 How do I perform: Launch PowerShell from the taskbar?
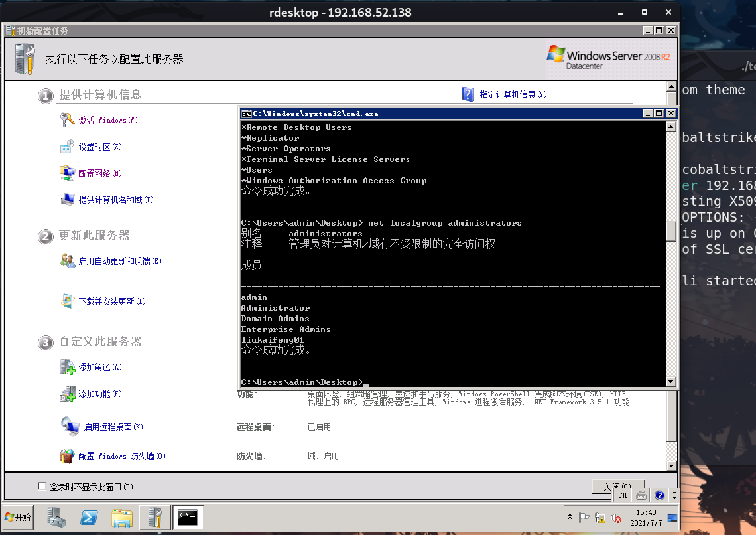click(90, 518)
